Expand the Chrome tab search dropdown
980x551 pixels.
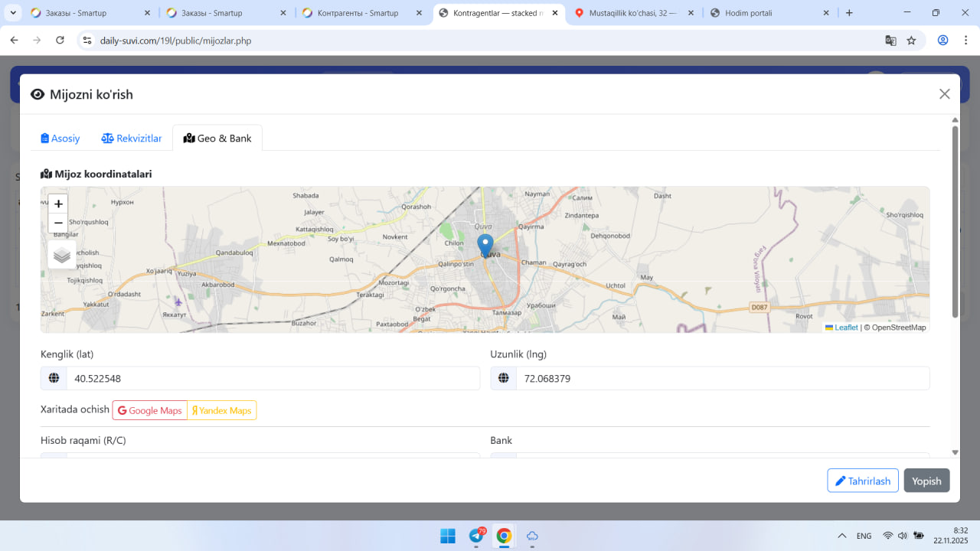click(x=13, y=13)
